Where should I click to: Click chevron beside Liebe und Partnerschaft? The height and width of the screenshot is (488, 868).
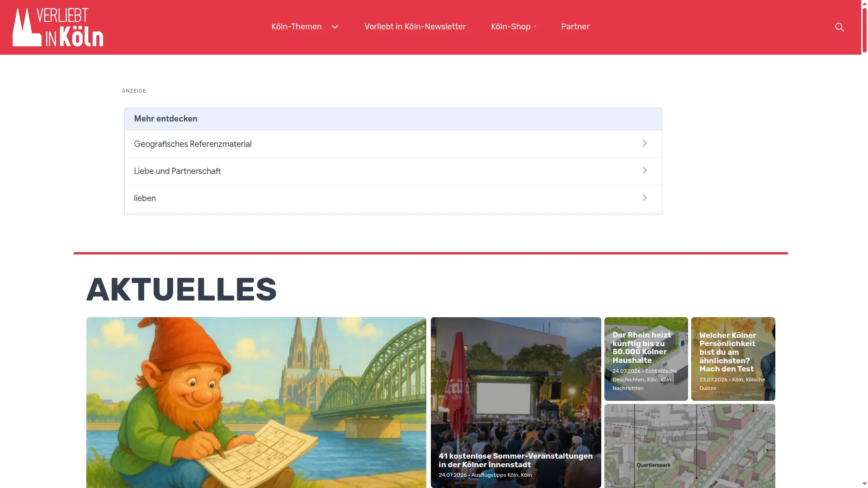(645, 170)
